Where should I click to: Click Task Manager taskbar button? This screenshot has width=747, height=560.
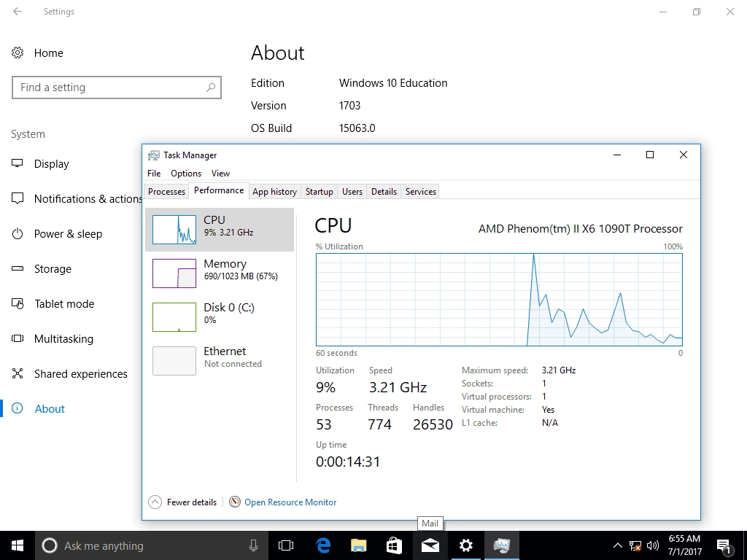click(x=502, y=545)
